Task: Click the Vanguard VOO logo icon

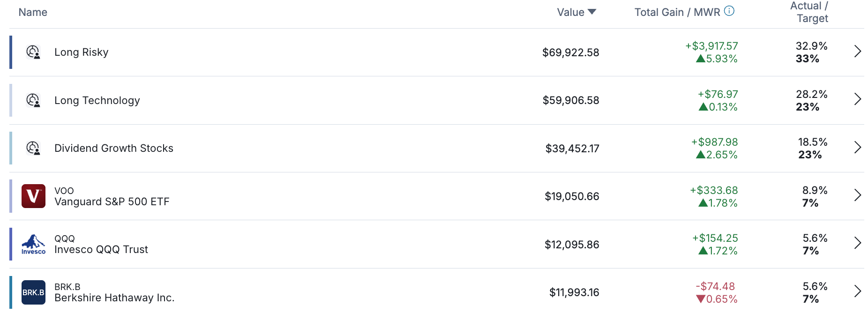Action: point(33,196)
